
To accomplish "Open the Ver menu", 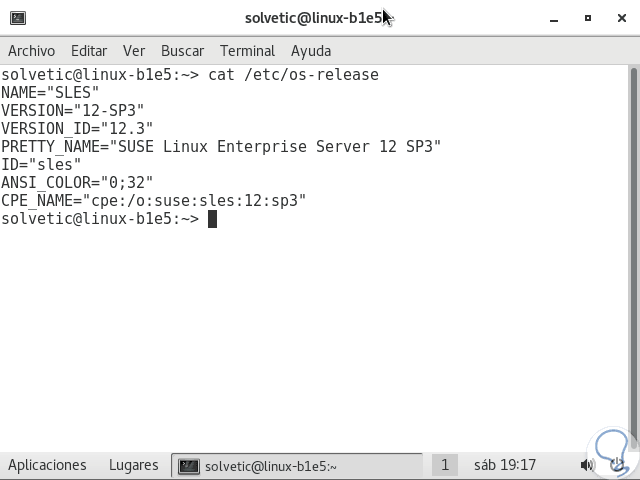I will (x=134, y=51).
